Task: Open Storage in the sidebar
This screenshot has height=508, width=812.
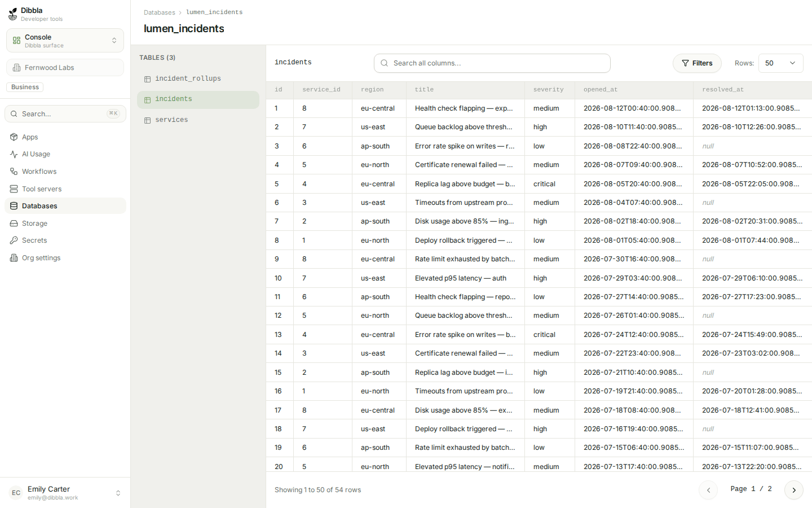Action: (x=65, y=224)
